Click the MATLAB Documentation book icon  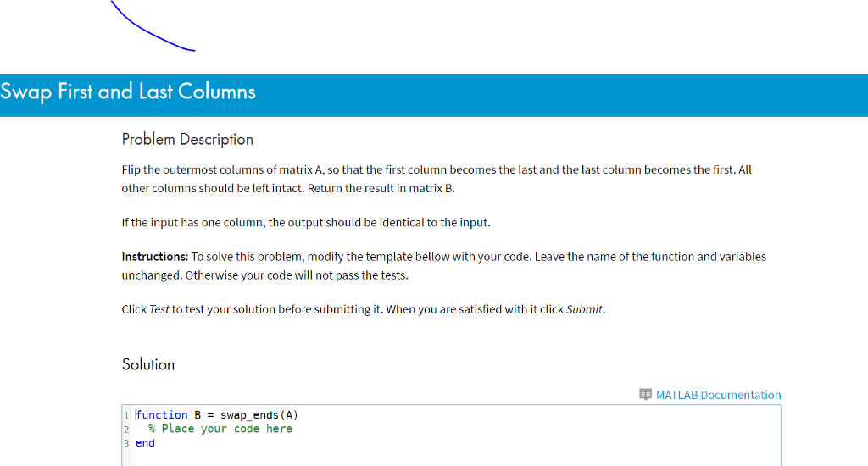(x=645, y=395)
